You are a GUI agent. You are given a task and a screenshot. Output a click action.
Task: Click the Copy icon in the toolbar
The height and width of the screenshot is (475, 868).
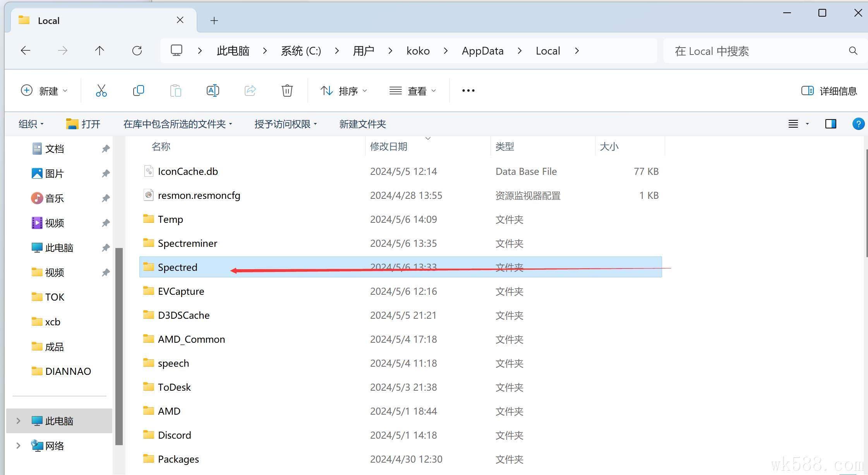tap(138, 91)
